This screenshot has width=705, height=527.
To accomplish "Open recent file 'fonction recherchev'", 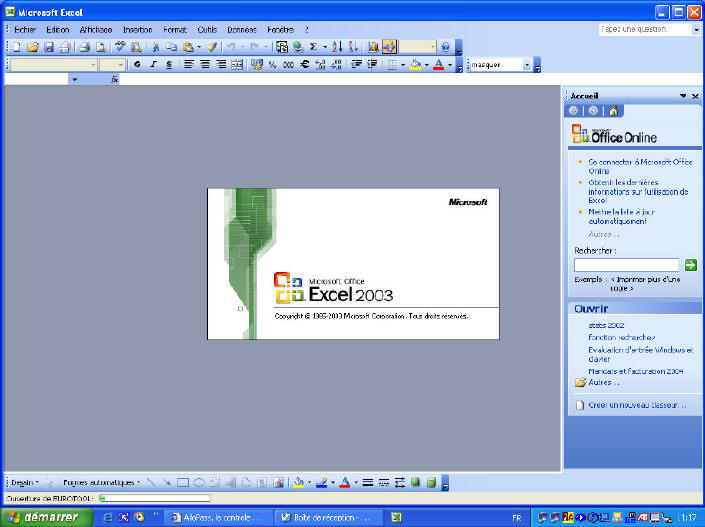I will point(622,337).
